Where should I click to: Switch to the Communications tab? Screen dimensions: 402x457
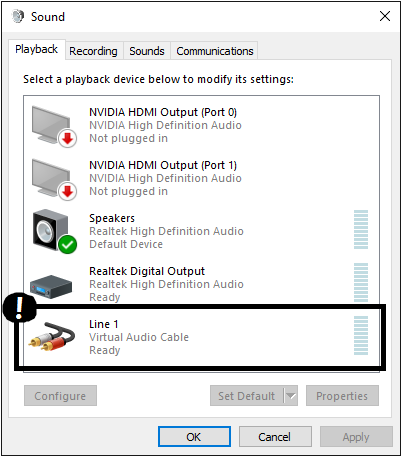(x=215, y=51)
